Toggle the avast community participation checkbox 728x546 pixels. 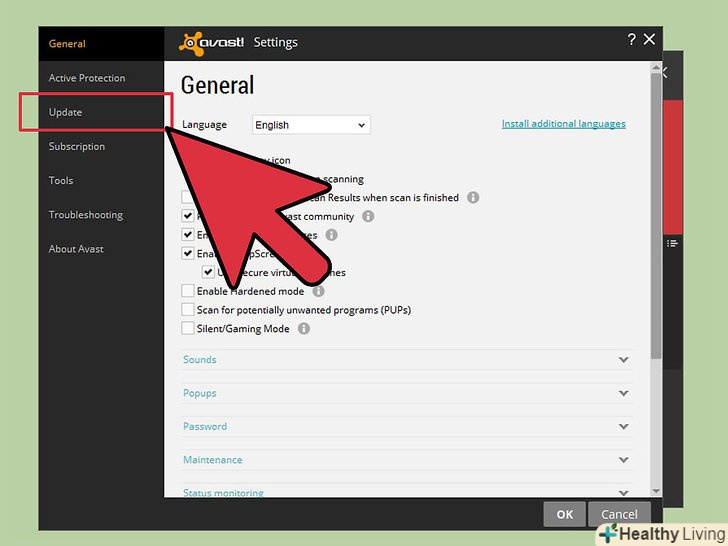tap(188, 216)
